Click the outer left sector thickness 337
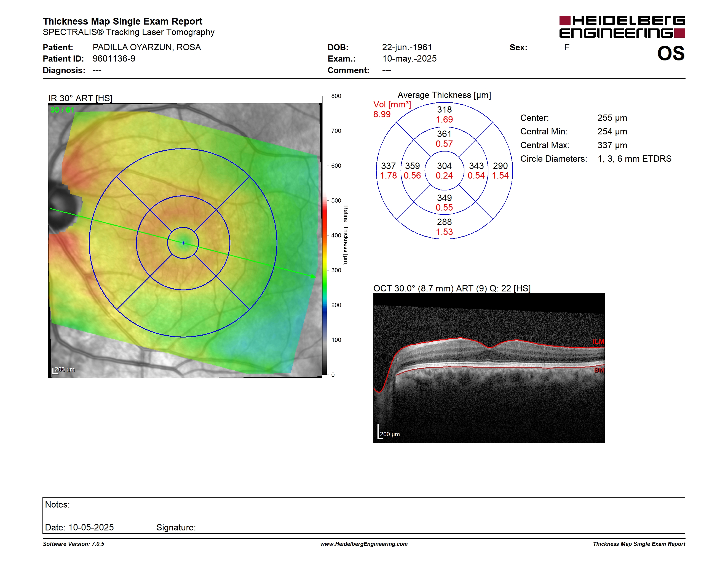Viewport: 728px width, 563px height. [388, 166]
